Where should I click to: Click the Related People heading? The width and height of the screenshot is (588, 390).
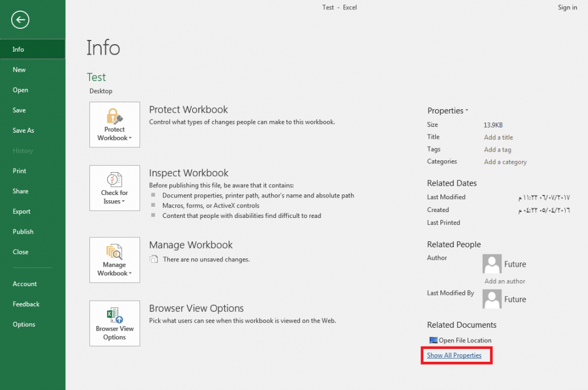(x=454, y=244)
